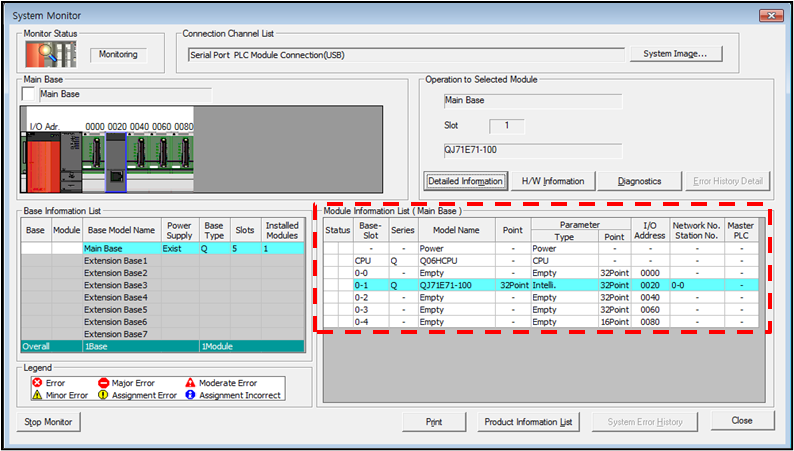Click the QJ71E71-100 model field
Viewport: 794px width, 451px height.
point(532,151)
